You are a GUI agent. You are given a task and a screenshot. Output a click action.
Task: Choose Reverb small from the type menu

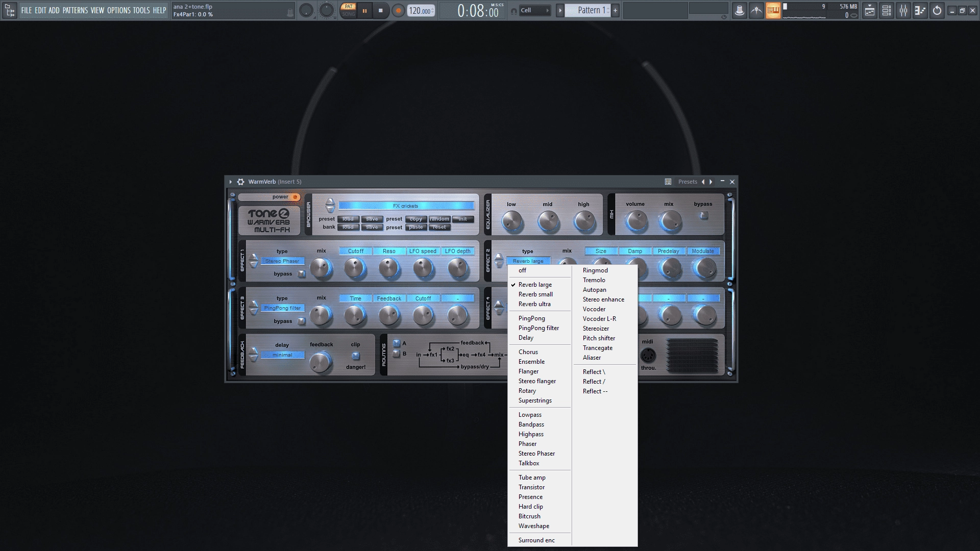click(540, 294)
